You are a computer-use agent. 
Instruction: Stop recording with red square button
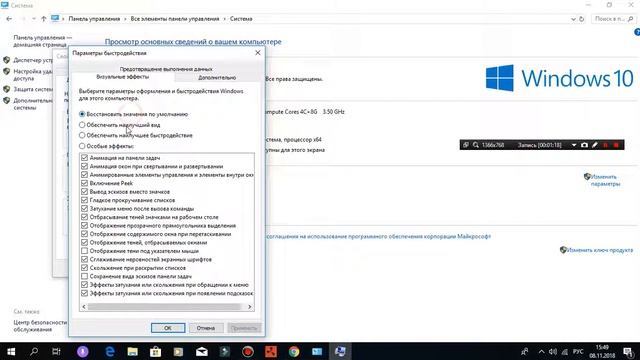[616, 145]
